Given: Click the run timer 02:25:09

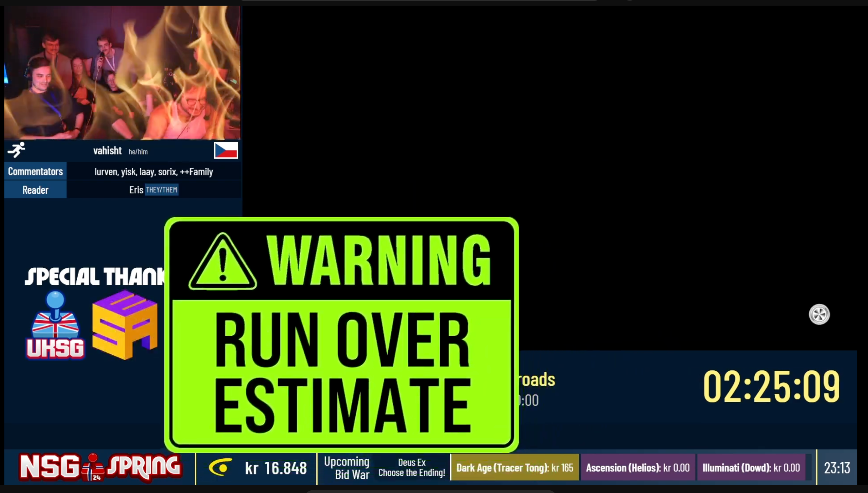Looking at the screenshot, I should point(772,386).
